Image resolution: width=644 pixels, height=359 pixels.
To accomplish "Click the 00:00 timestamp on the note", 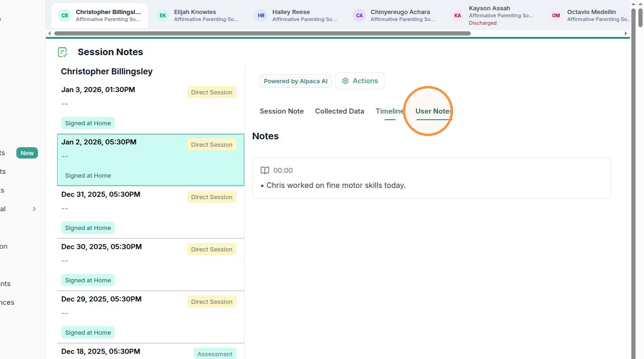I will [x=283, y=171].
